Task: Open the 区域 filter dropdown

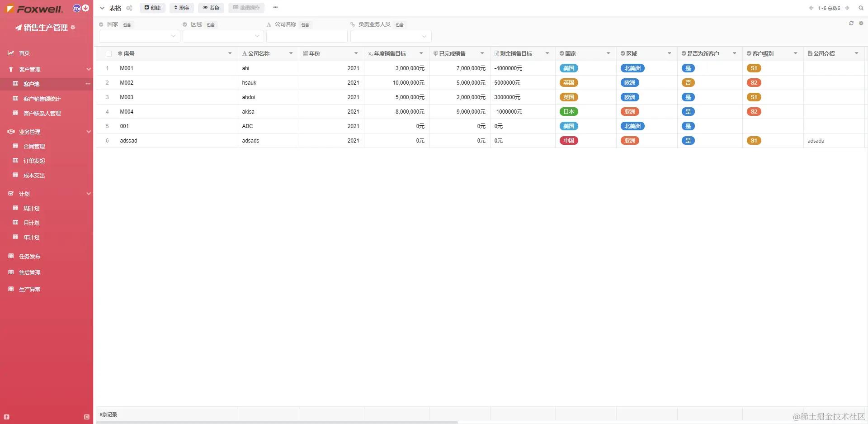Action: 223,36
